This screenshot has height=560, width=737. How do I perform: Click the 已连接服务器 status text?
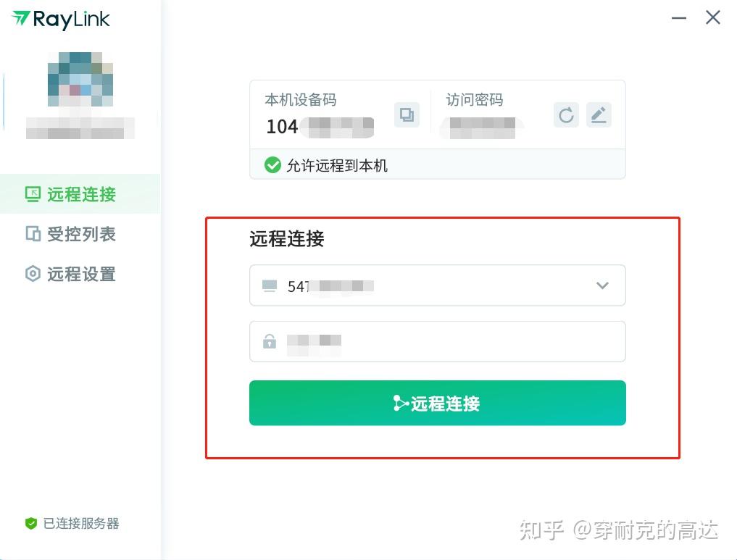tap(81, 523)
